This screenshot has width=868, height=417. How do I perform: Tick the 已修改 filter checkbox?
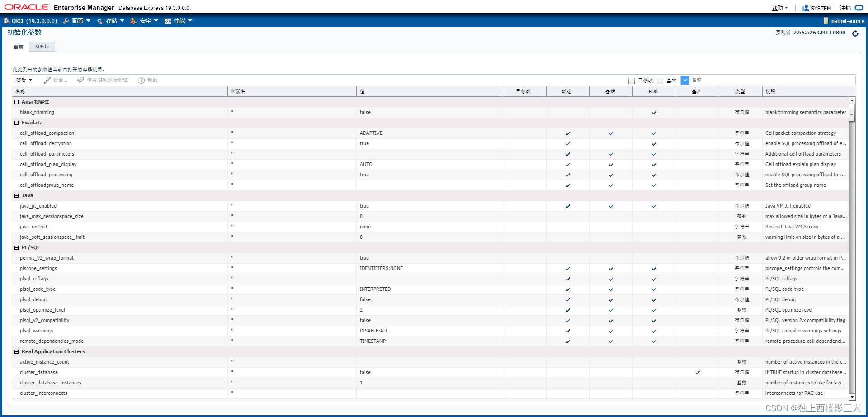[x=632, y=81]
